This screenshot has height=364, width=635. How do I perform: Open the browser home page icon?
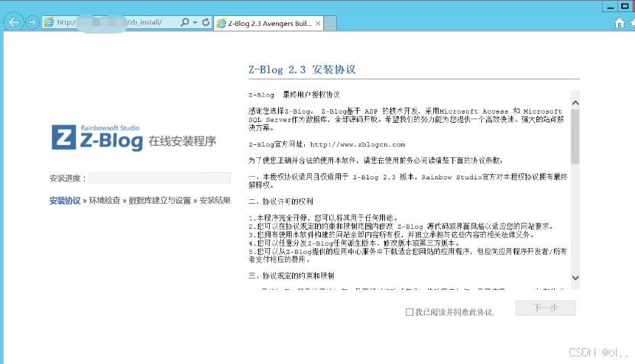click(x=619, y=23)
